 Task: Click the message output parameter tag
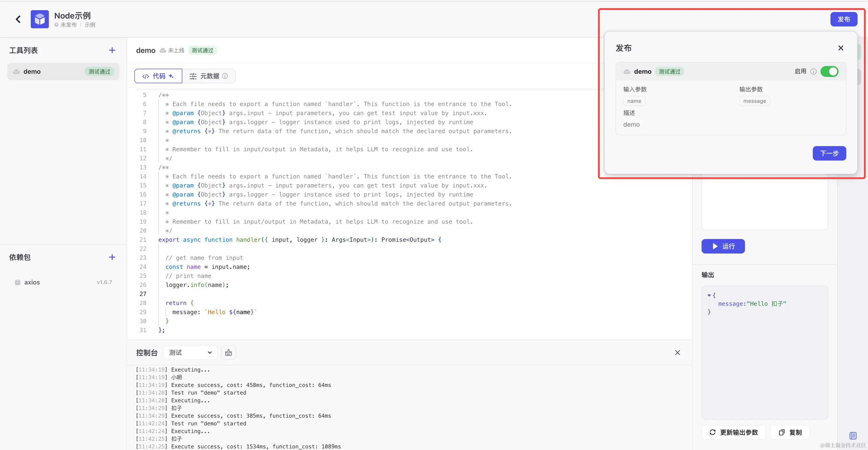(754, 101)
